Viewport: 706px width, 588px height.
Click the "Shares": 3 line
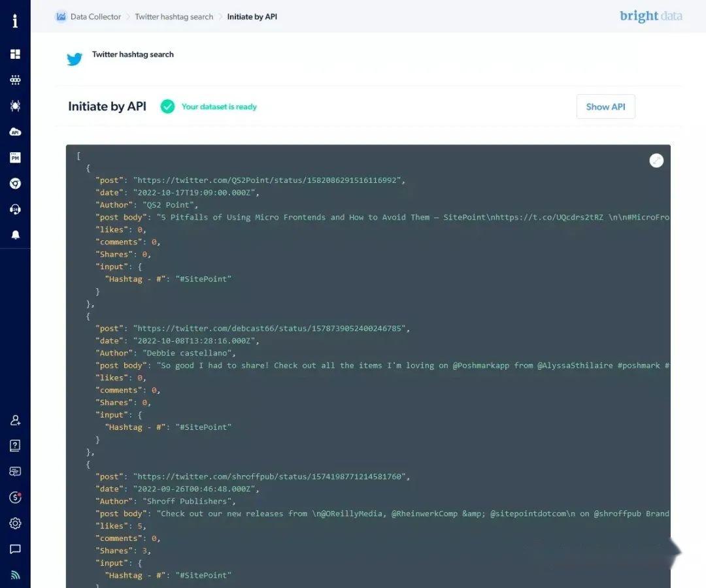[x=123, y=551]
